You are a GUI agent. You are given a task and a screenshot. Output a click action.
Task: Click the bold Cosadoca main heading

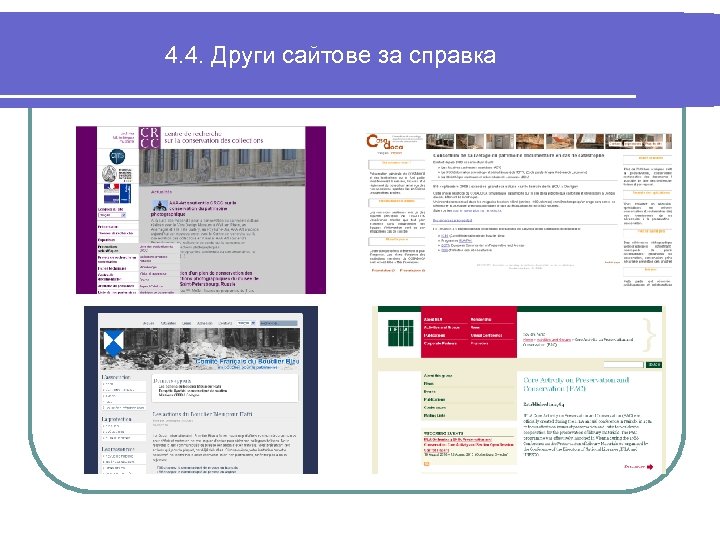pos(519,155)
